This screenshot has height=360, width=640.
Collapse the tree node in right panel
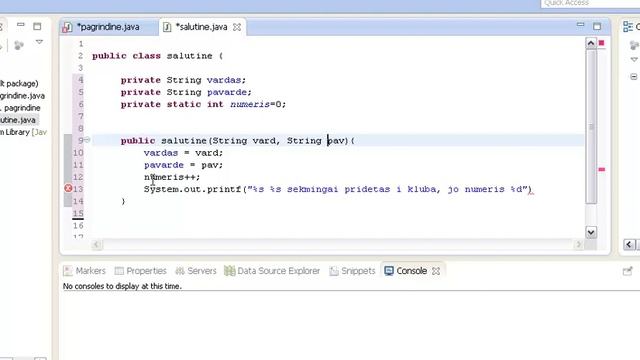[633, 77]
